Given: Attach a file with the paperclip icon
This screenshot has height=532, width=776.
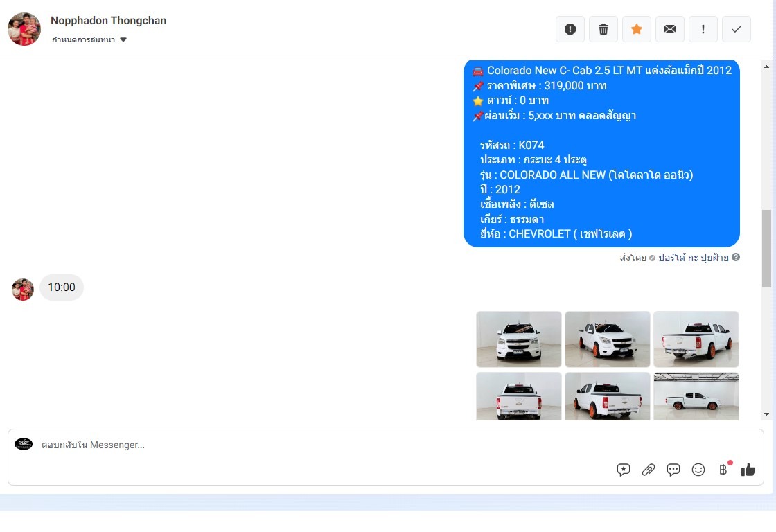Looking at the screenshot, I should (649, 470).
